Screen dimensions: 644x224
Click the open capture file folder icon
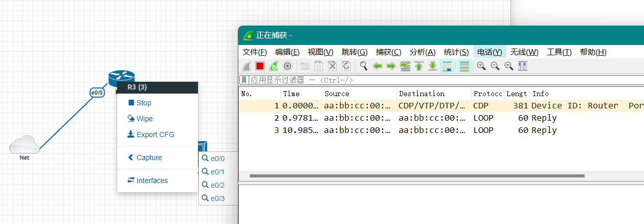pyautogui.click(x=305, y=66)
